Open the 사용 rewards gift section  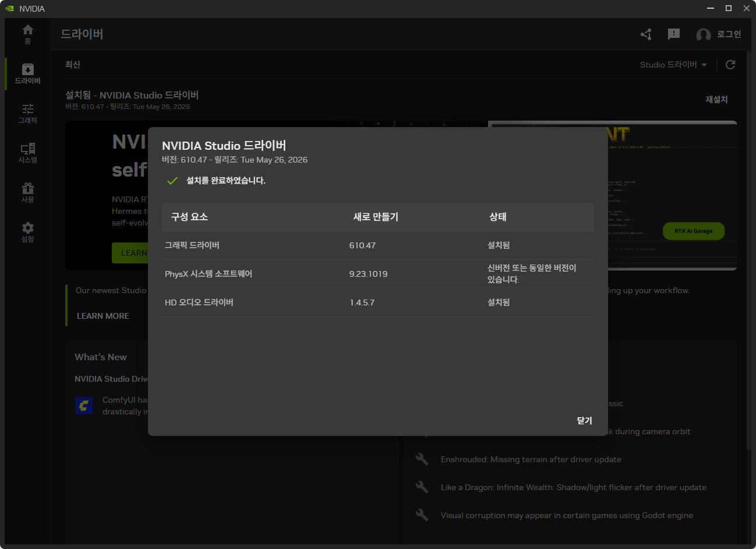pos(27,193)
